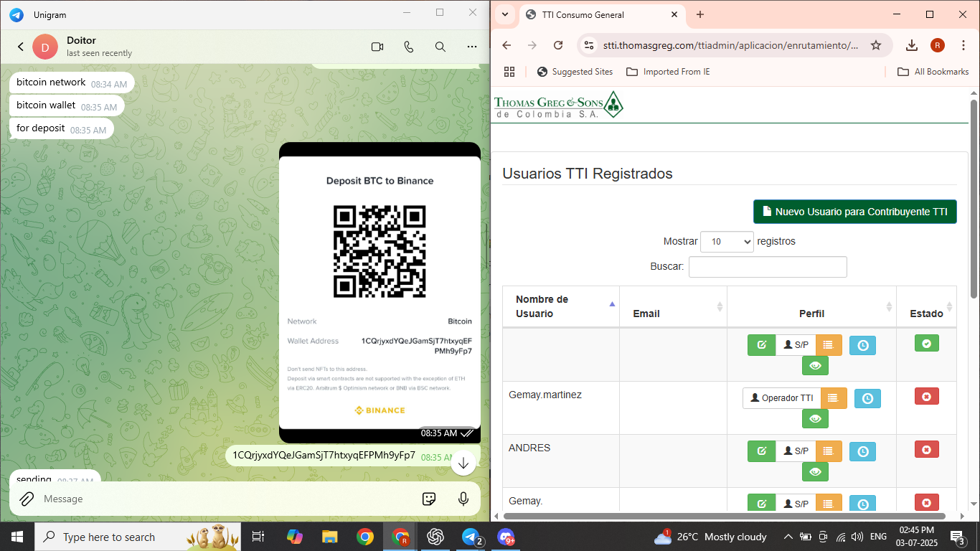Open the Imported From IE bookmarks folder
The height and width of the screenshot is (551, 980).
668,72
